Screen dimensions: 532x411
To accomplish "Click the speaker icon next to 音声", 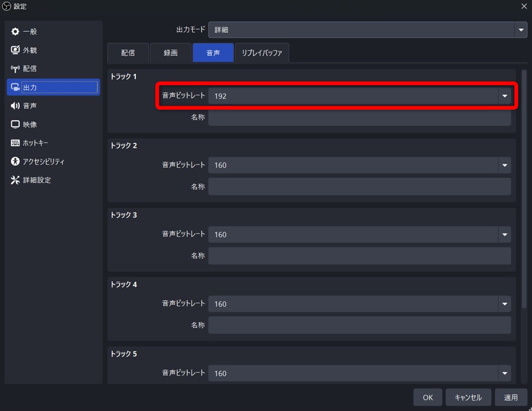I will pyautogui.click(x=15, y=105).
